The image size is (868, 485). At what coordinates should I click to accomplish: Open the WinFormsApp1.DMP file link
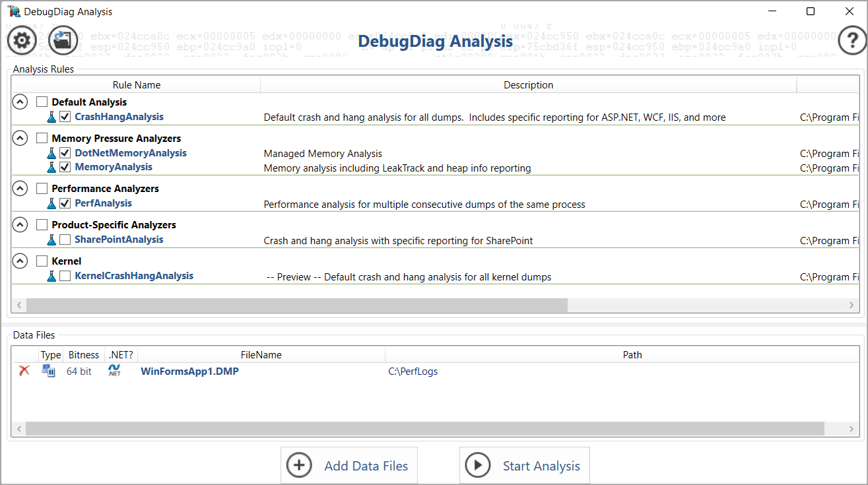(189, 371)
